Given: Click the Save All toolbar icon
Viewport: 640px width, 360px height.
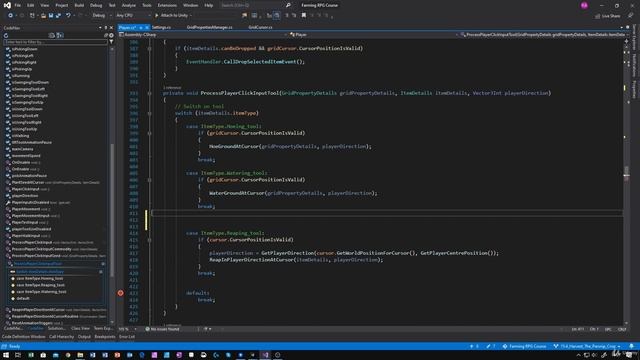Looking at the screenshot, I should click(58, 16).
